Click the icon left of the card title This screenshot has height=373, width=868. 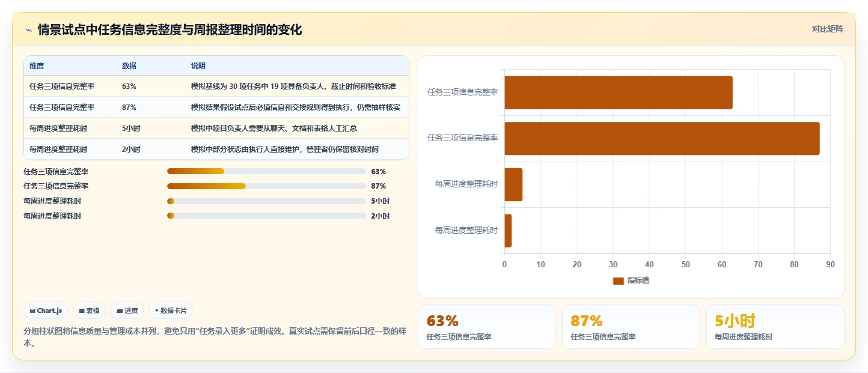click(28, 30)
